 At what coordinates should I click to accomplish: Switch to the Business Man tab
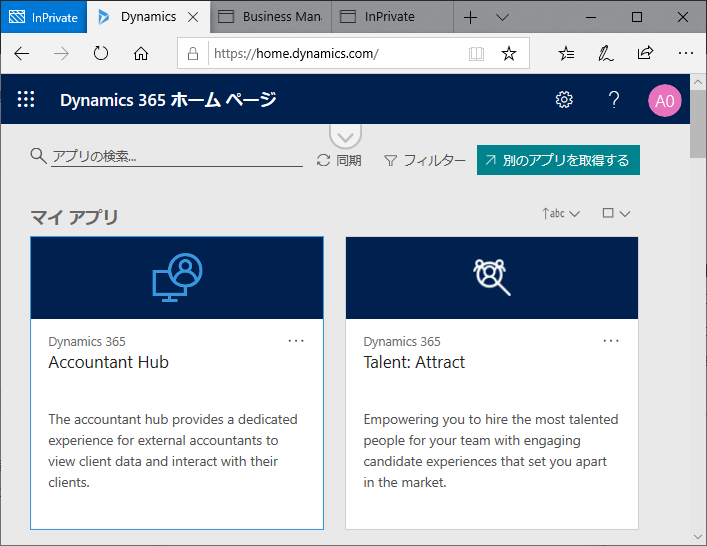[x=271, y=17]
